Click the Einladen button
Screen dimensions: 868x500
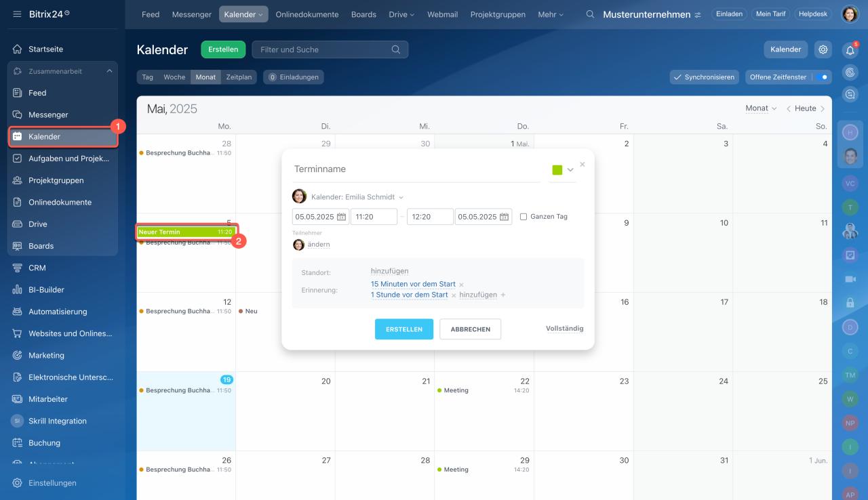point(729,14)
